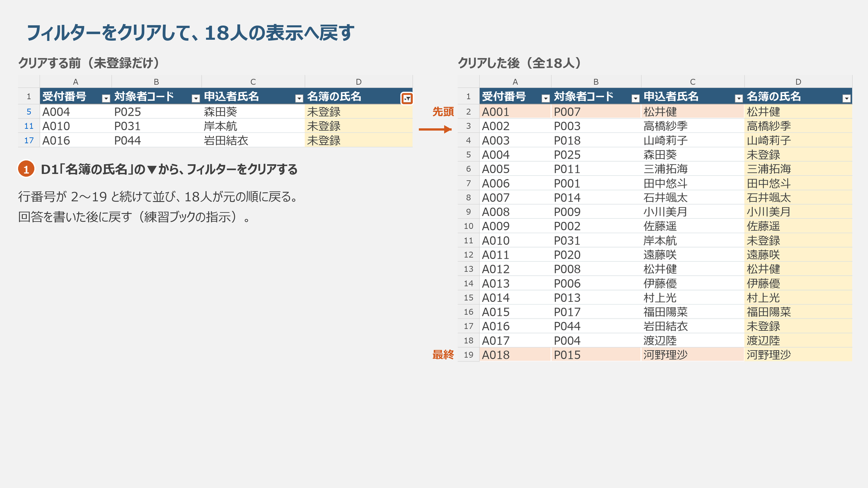Image resolution: width=868 pixels, height=488 pixels.
Task: Select column C header in right table
Action: tap(693, 82)
